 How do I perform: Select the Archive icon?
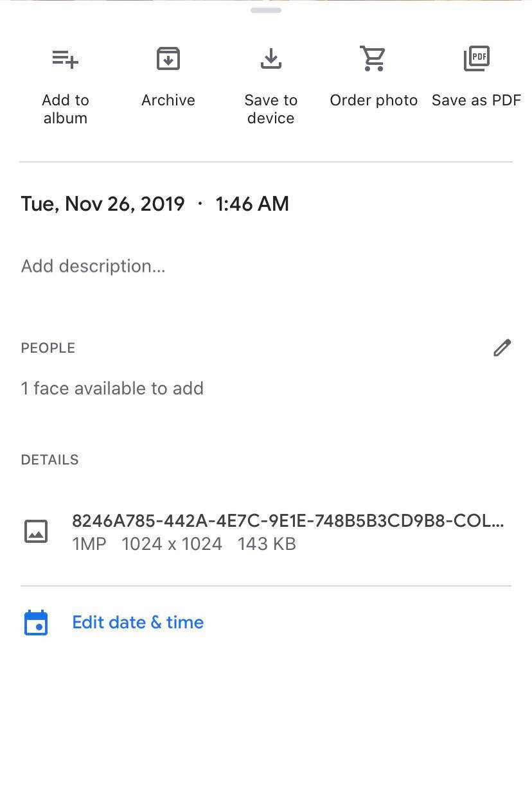tap(168, 58)
